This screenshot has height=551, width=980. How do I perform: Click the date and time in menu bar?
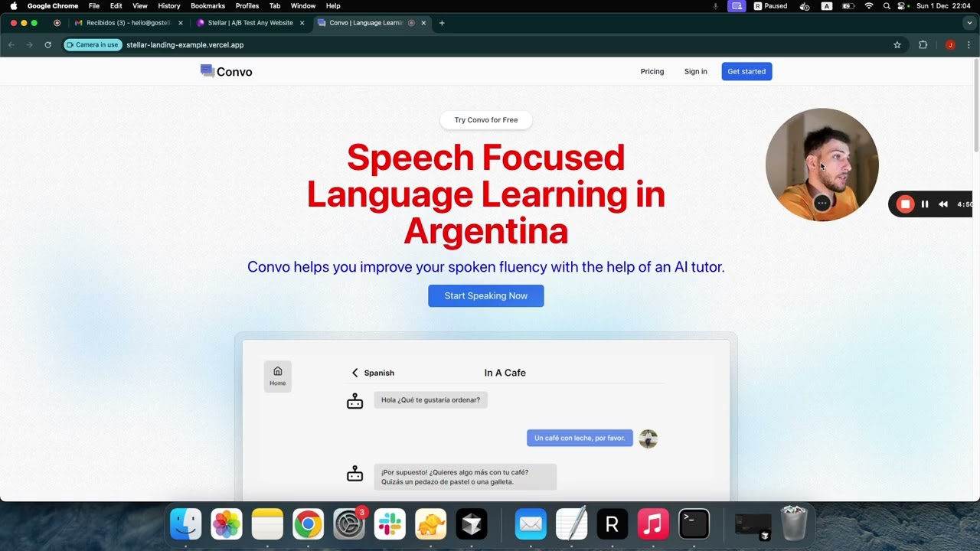(x=945, y=6)
